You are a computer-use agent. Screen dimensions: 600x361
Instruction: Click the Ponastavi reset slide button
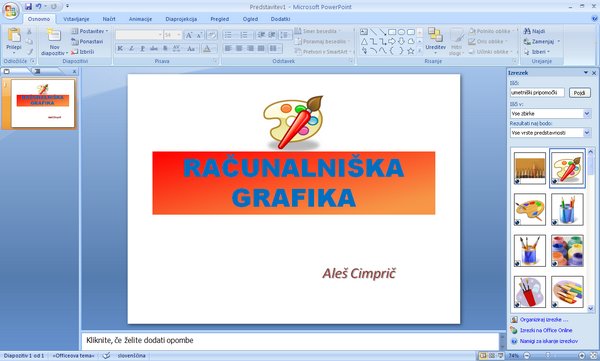click(x=87, y=41)
